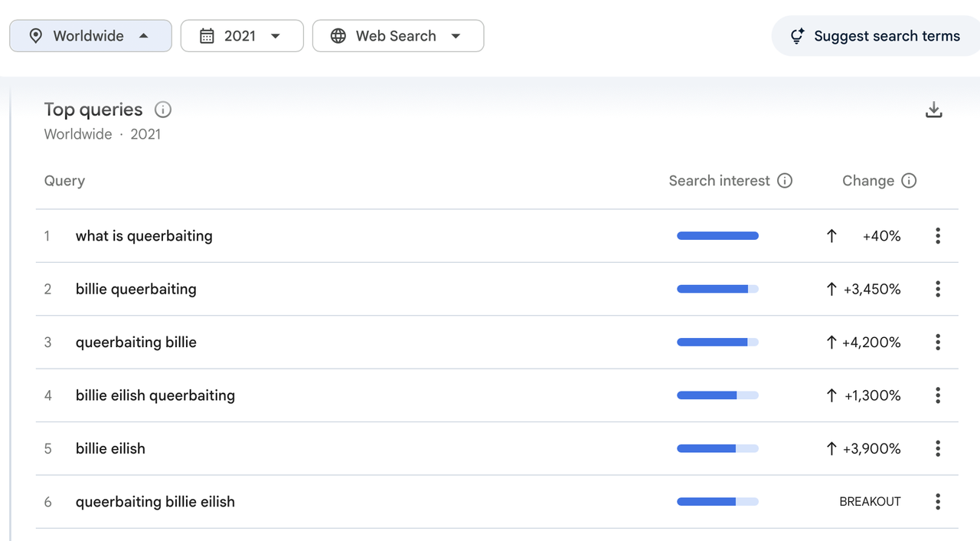Click up arrow beside +4,200% change
Image resolution: width=980 pixels, height=541 pixels.
[831, 343]
